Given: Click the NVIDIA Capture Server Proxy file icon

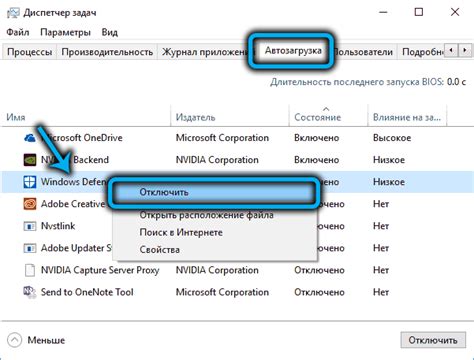Looking at the screenshot, I should point(30,270).
